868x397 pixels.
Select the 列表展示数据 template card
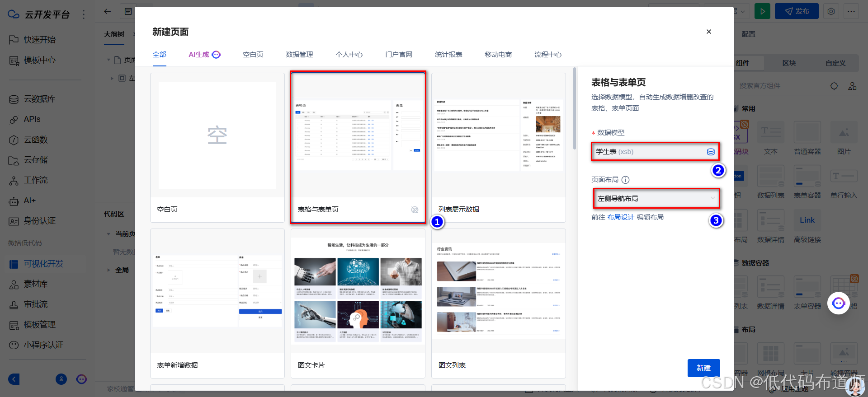[499, 148]
